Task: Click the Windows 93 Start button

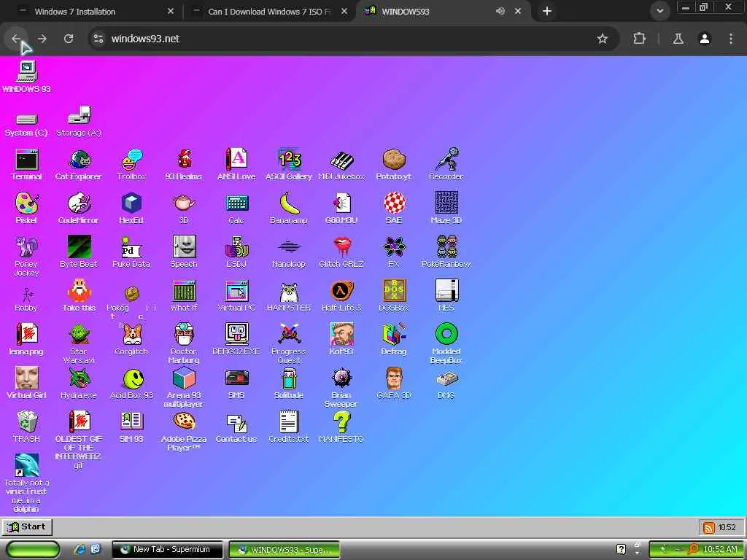Action: click(27, 526)
